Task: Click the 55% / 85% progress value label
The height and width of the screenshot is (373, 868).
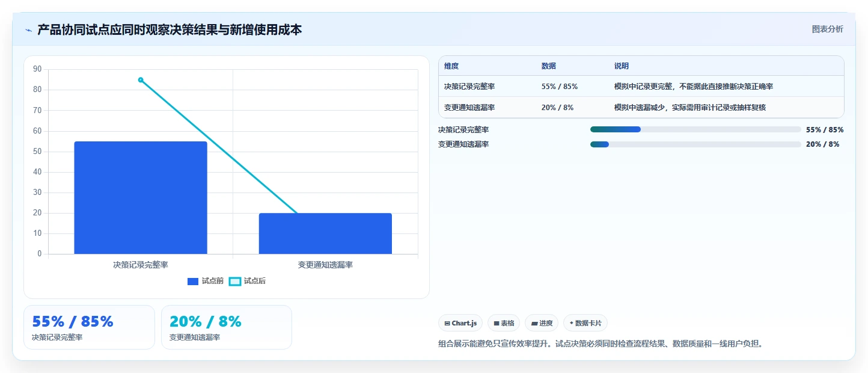Action: (825, 129)
